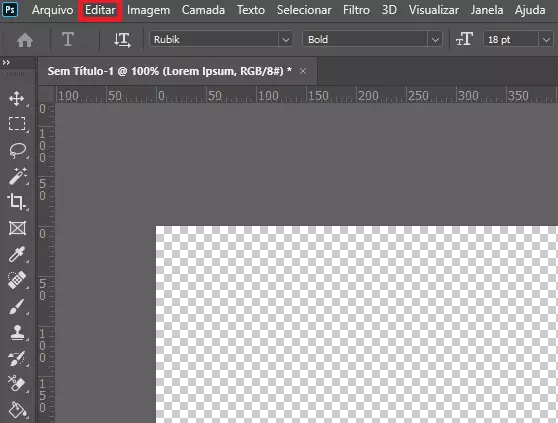Open the Rubik font family dropdown arrow
The height and width of the screenshot is (423, 558).
tap(285, 39)
